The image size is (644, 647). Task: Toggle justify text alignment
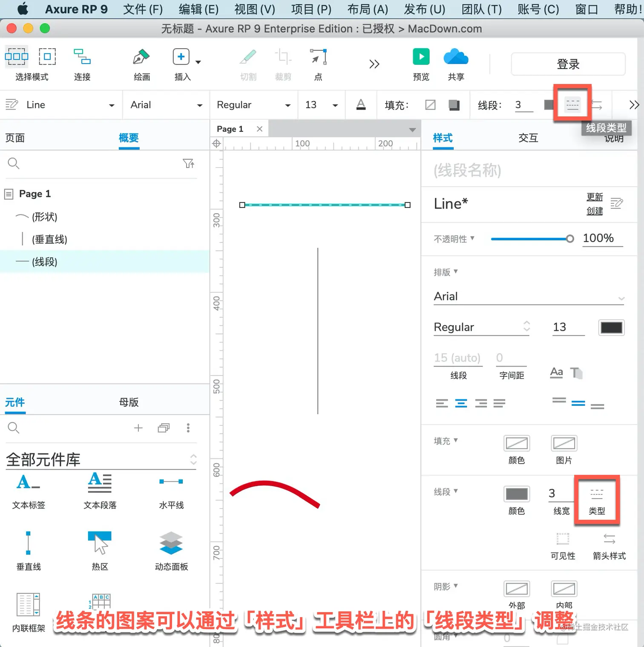pos(499,403)
